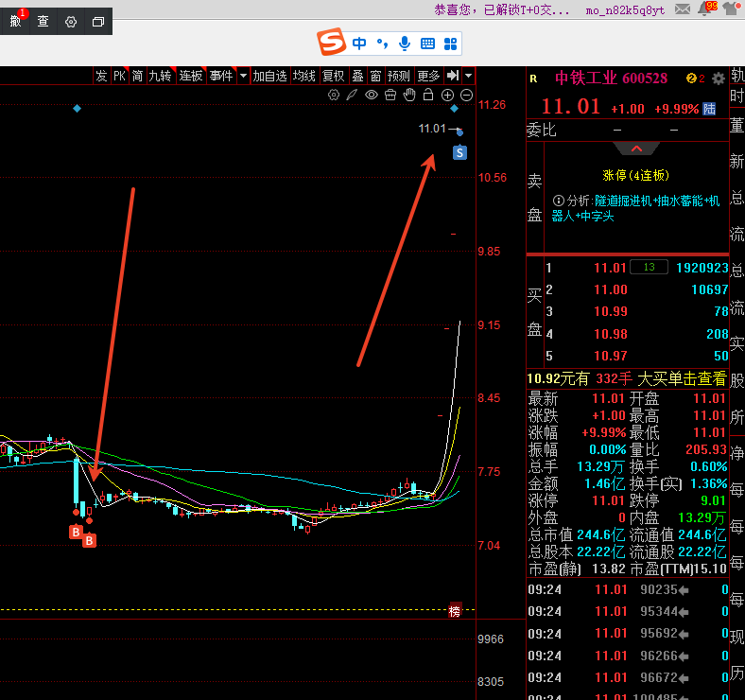Click 加自选 to add to watchlist
This screenshot has width=745, height=700.
[269, 76]
